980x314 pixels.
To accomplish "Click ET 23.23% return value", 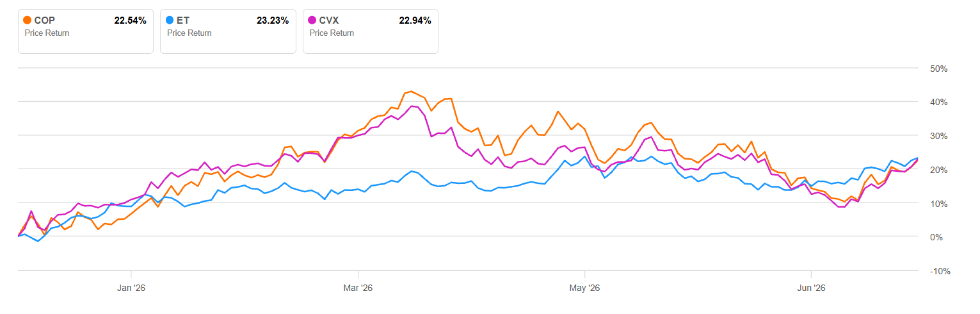I will coord(273,21).
